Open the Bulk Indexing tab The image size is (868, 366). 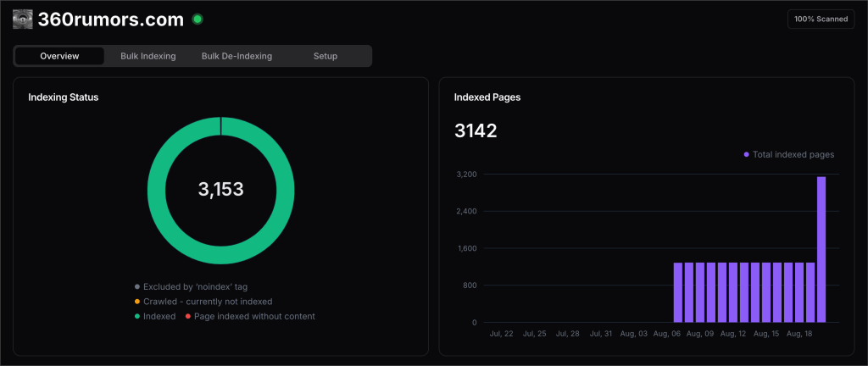click(x=147, y=56)
